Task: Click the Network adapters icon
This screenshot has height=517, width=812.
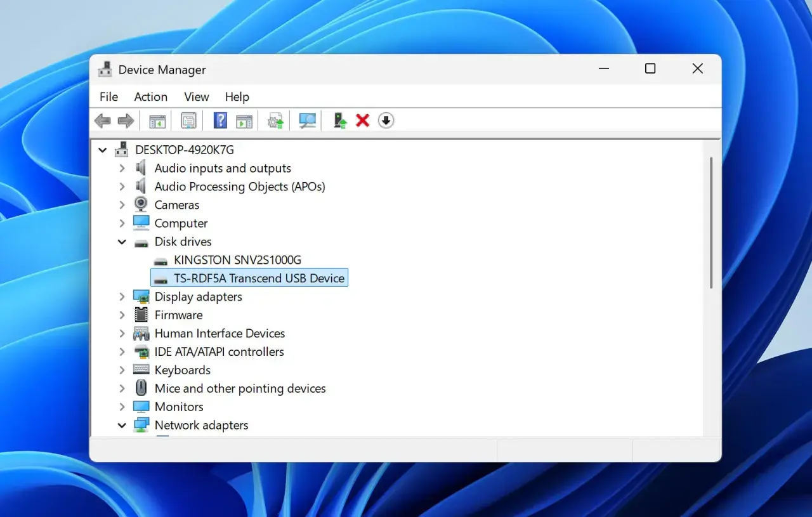Action: tap(141, 424)
